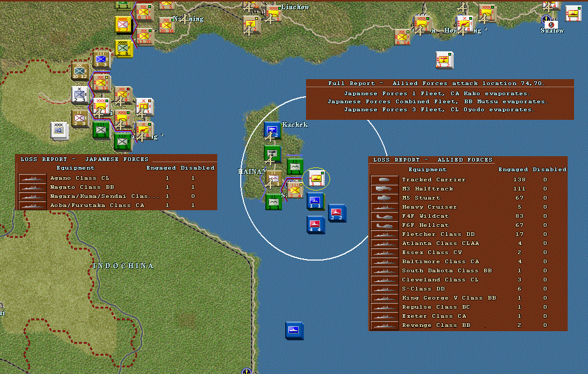Select the Japanese division counter marked 11 20
The width and height of the screenshot is (588, 374).
tap(145, 36)
